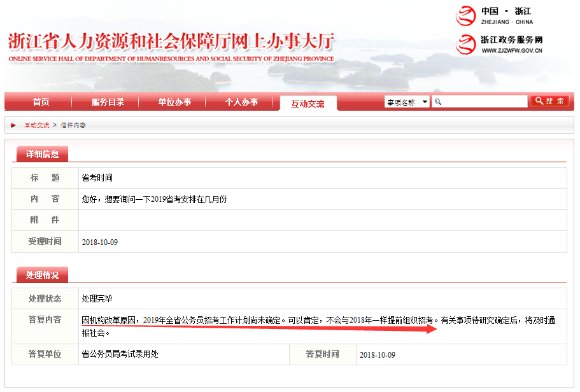This screenshot has height=392, width=580.
Task: Click the 附件 row label
Action: (45, 220)
